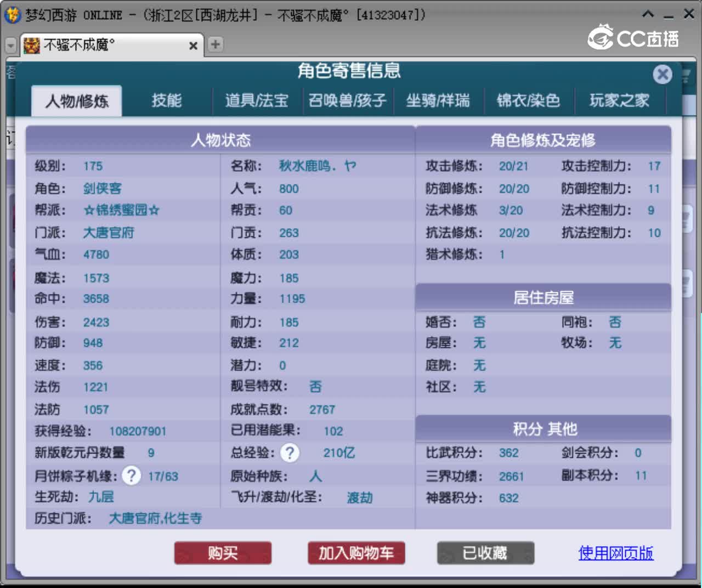This screenshot has width=702, height=588.
Task: Click the 攻击修炼 value 20/21
Action: tap(513, 166)
